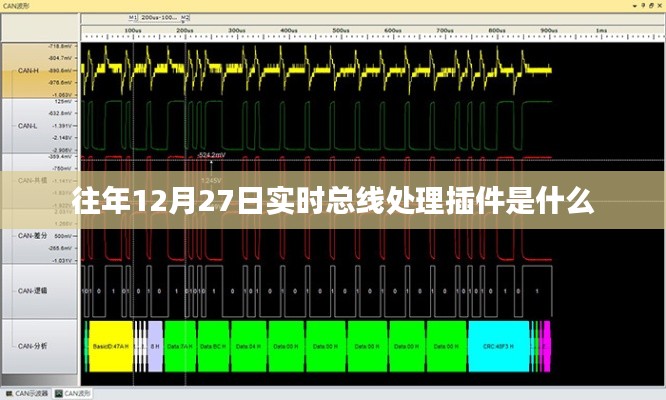The image size is (666, 400).
Task: Click the -524.2mV cursor measurement label
Action: [212, 155]
